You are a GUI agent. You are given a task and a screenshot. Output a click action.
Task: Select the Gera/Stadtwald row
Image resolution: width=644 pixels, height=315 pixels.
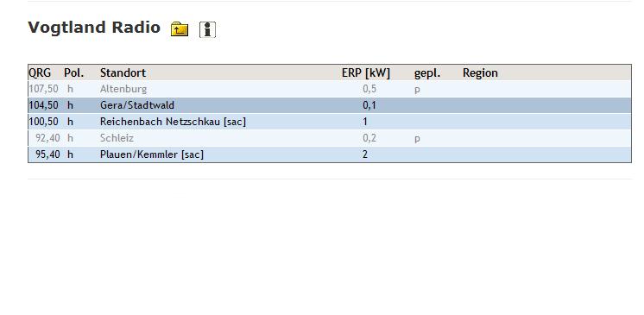pyautogui.click(x=330, y=105)
